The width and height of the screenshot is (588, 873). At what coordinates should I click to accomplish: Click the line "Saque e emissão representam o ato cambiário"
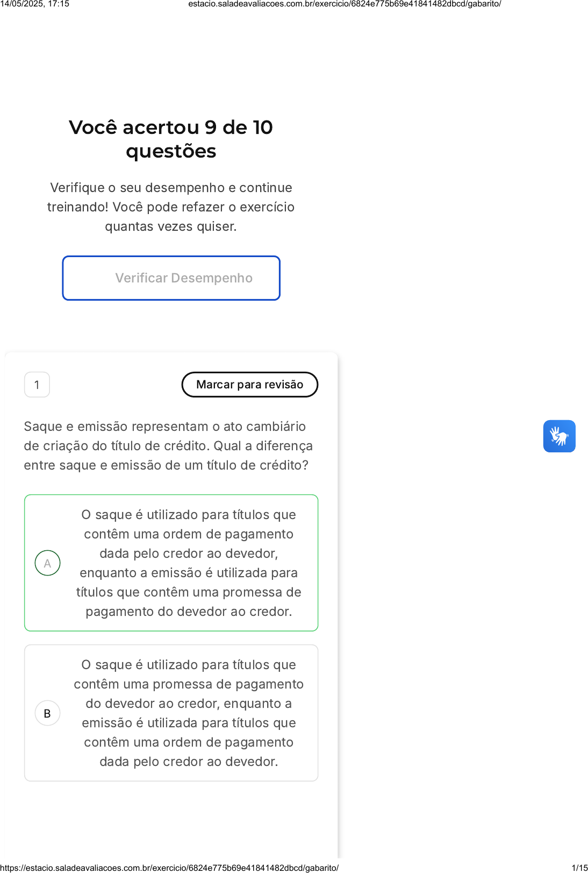click(x=165, y=427)
